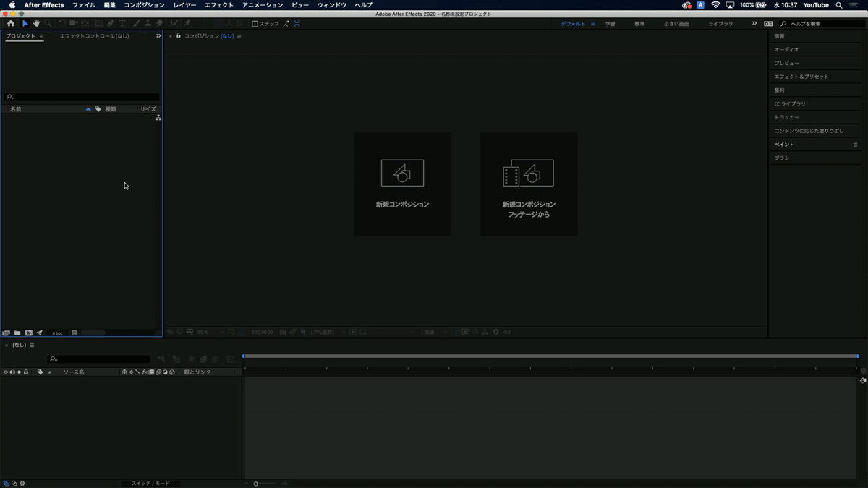Click the 新規コンポジション button
868x488 pixels.
(403, 184)
